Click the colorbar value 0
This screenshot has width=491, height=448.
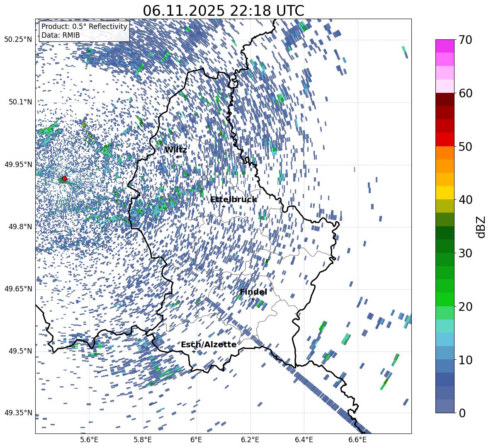coord(462,413)
